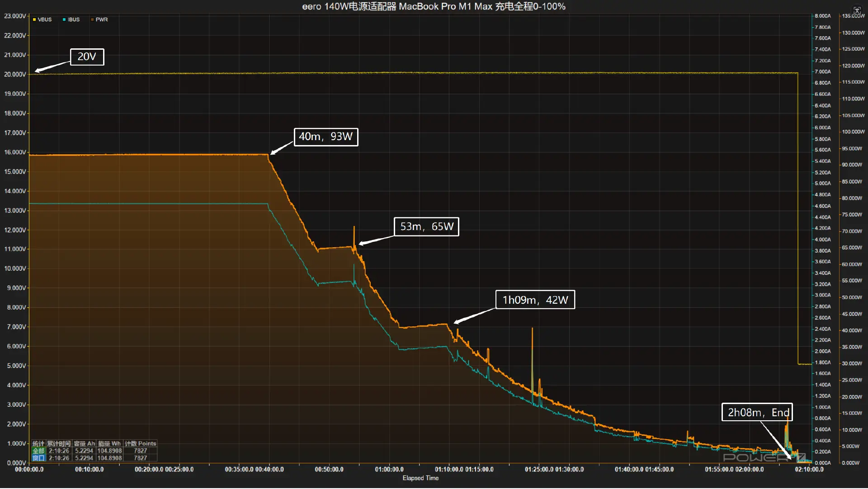The width and height of the screenshot is (868, 489).
Task: Toggle the PWR legend entry
Action: 101,19
